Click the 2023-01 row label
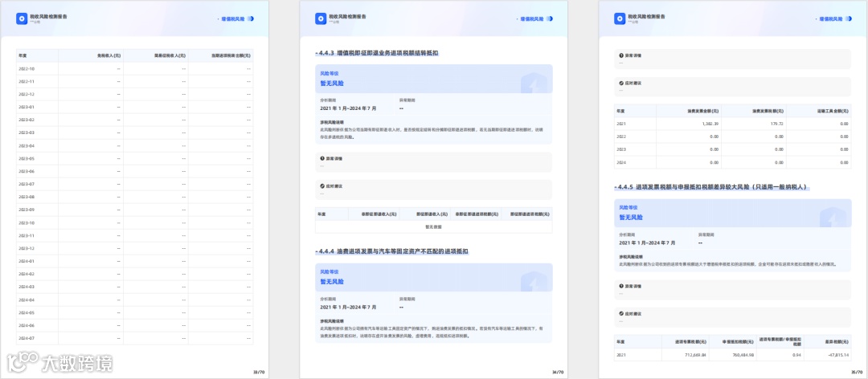The height and width of the screenshot is (379, 868). (x=27, y=107)
